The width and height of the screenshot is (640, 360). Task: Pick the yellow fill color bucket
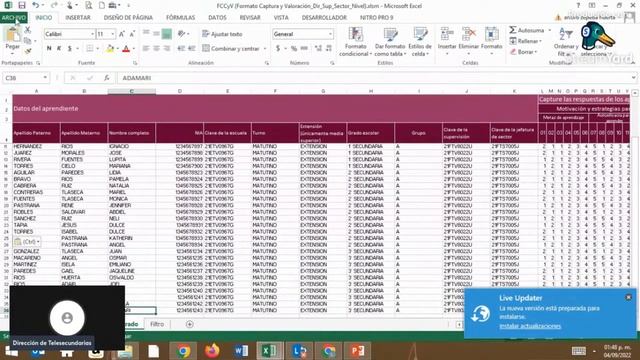(x=110, y=49)
